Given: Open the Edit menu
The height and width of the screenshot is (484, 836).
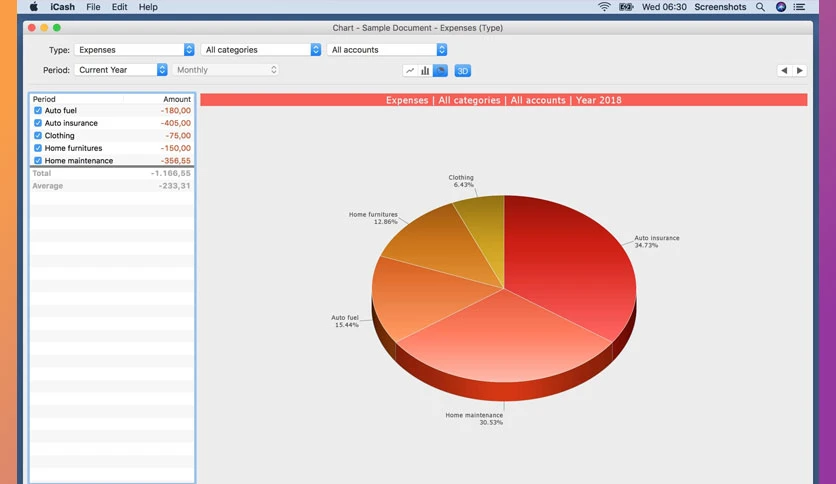Looking at the screenshot, I should tap(119, 7).
